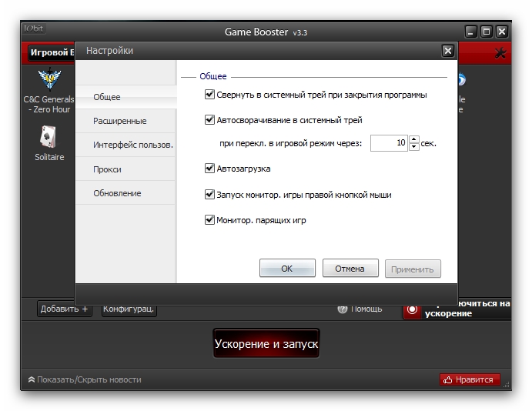The width and height of the screenshot is (532, 411).
Task: Toggle Автосворачивание в системный трей checkbox
Action: click(209, 120)
